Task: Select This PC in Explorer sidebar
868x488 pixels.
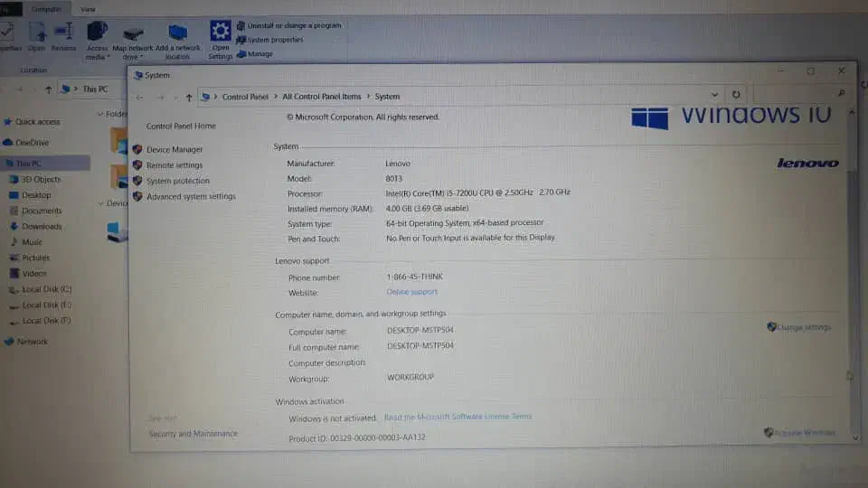Action: (x=45, y=164)
